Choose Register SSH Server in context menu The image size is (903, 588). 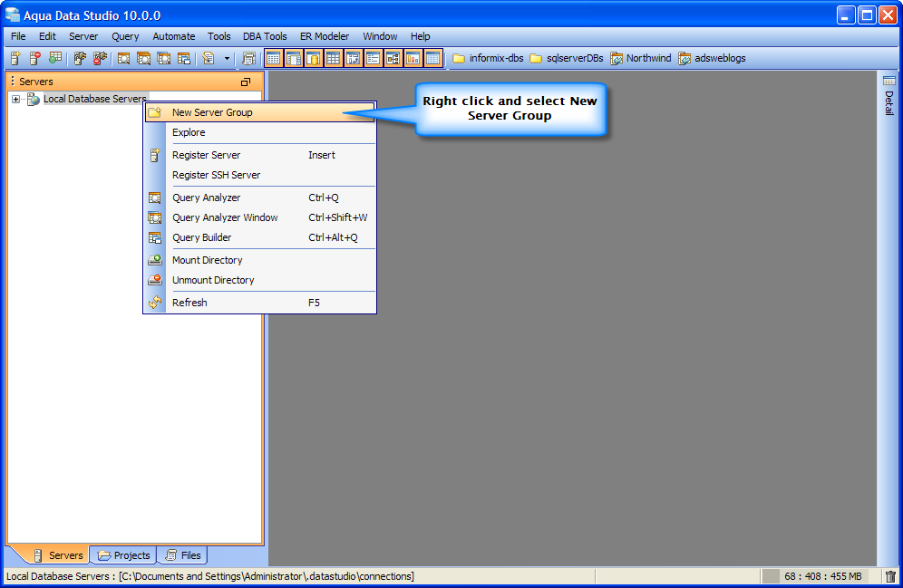tap(259, 175)
